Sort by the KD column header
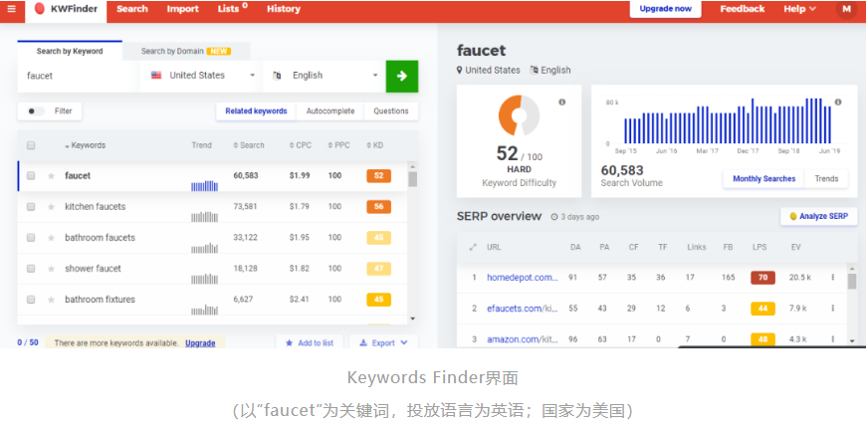Viewport: 868px width, 428px height. (374, 145)
